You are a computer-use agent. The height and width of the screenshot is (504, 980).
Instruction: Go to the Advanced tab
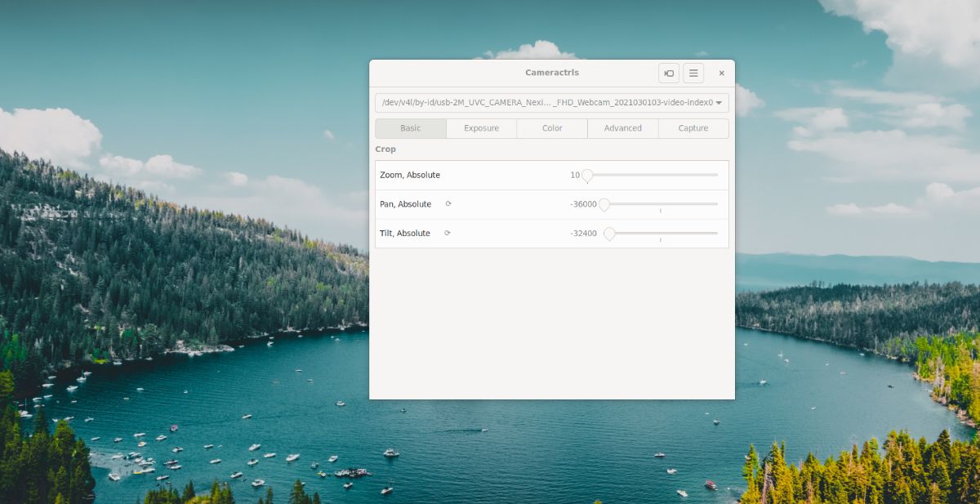[622, 128]
